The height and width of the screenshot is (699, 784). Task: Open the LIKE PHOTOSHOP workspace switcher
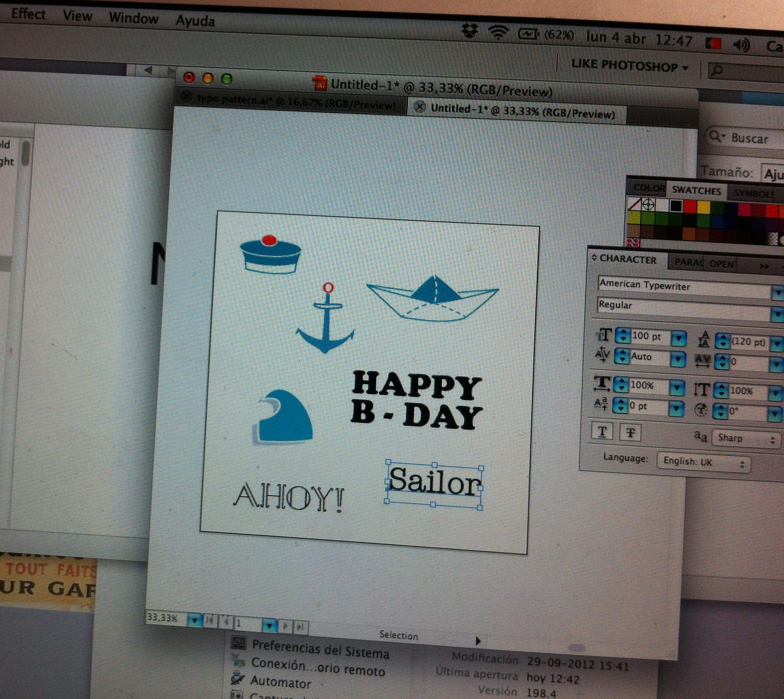point(630,65)
